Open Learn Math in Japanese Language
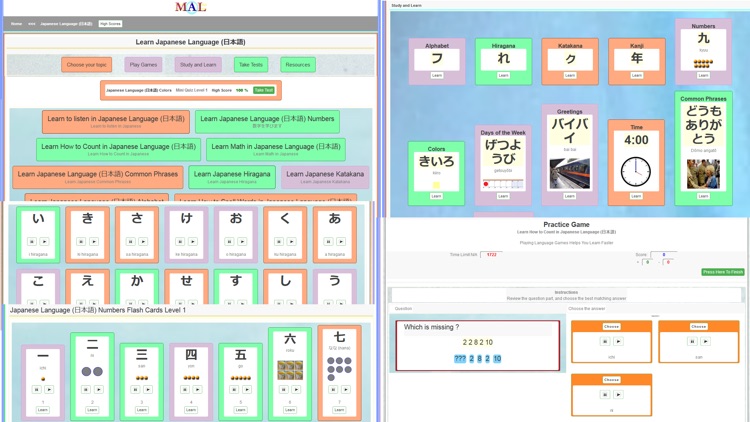The height and width of the screenshot is (422, 750). 276,149
